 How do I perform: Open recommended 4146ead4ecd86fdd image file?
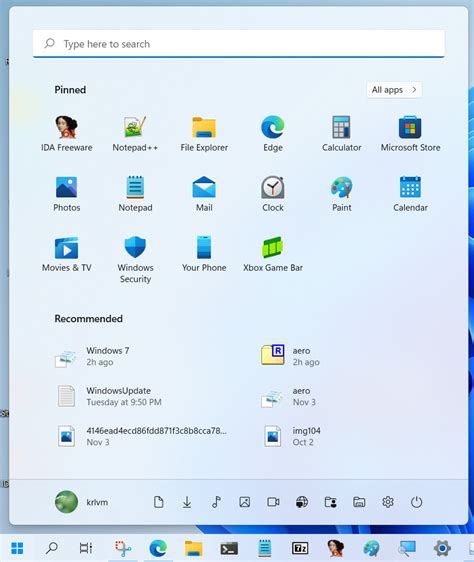[x=141, y=436]
